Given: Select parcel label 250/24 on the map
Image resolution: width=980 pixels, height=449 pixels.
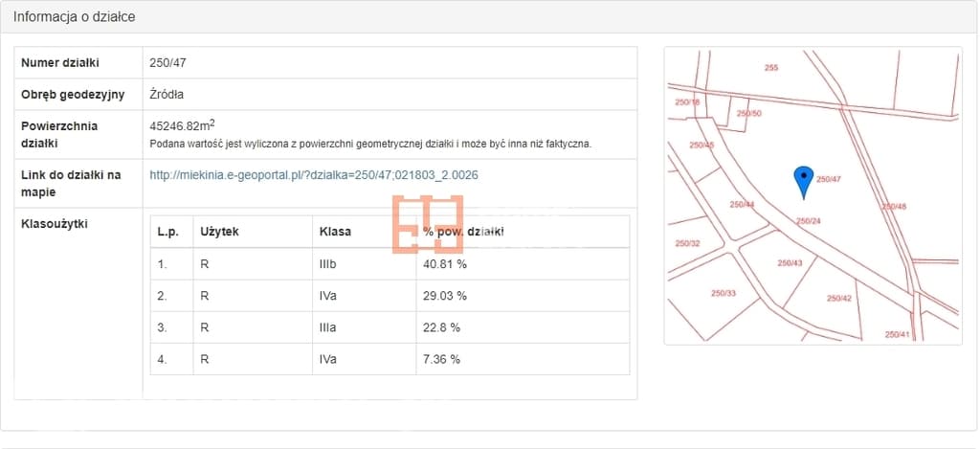Looking at the screenshot, I should [808, 221].
